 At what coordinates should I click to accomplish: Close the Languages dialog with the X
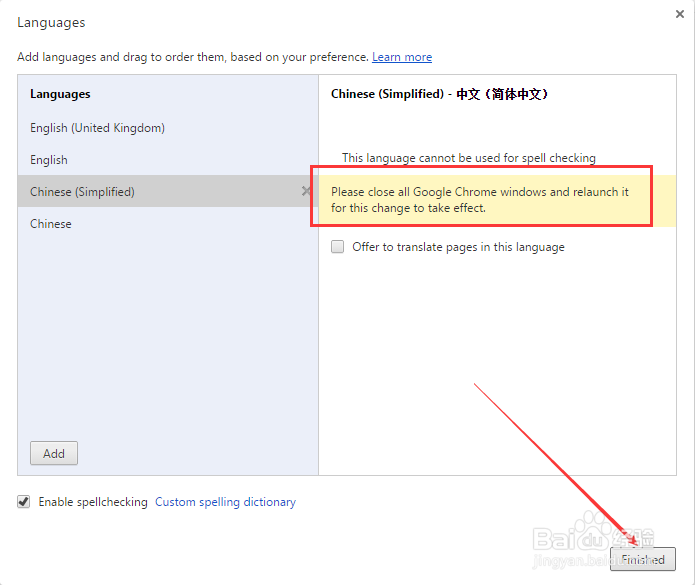(x=679, y=14)
